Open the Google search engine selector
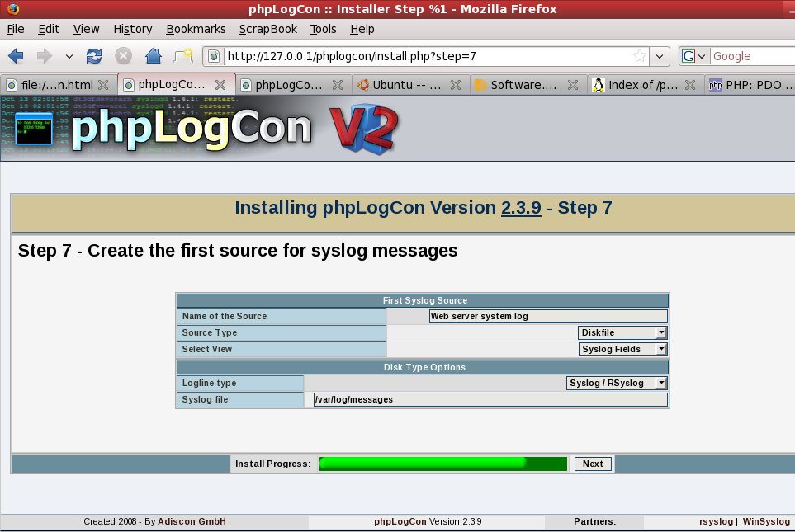The height and width of the screenshot is (532, 795). pyautogui.click(x=693, y=56)
